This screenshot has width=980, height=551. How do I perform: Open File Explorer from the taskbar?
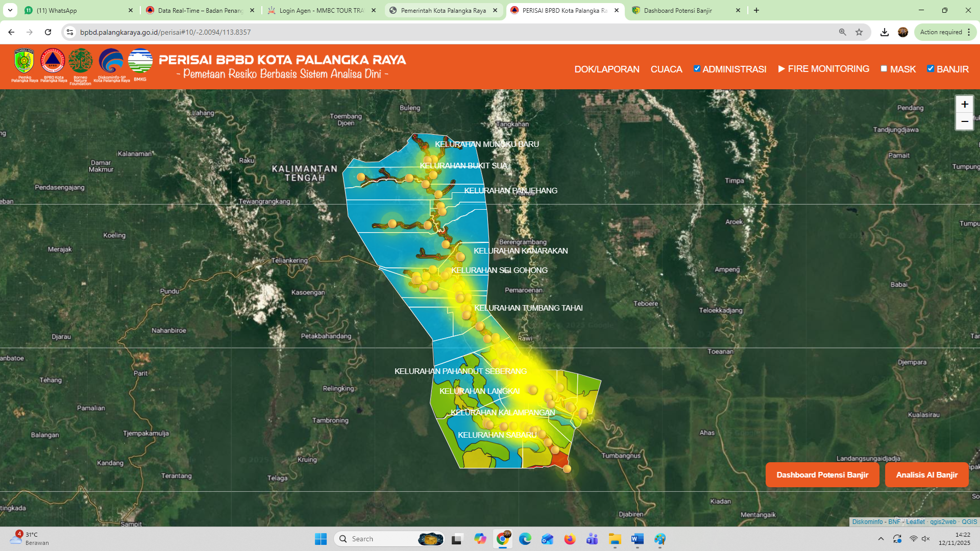[615, 539]
